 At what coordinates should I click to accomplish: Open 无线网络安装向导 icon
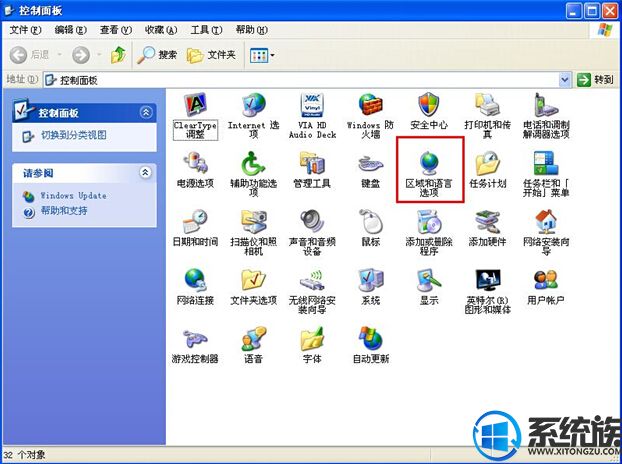312,280
